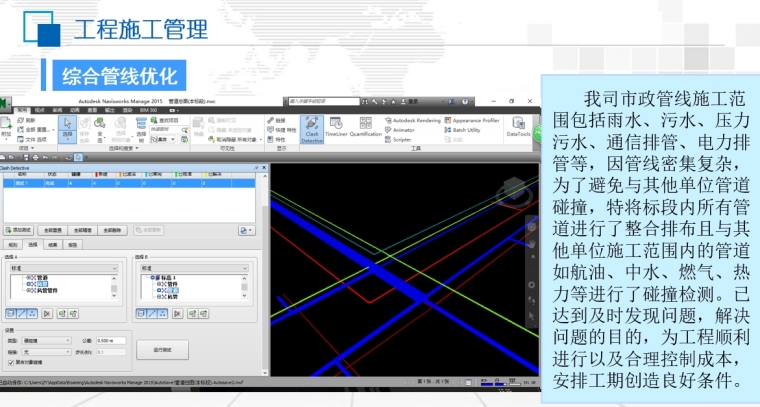Click the Autodesk Rendering icon
The image size is (760, 407).
[x=414, y=120]
